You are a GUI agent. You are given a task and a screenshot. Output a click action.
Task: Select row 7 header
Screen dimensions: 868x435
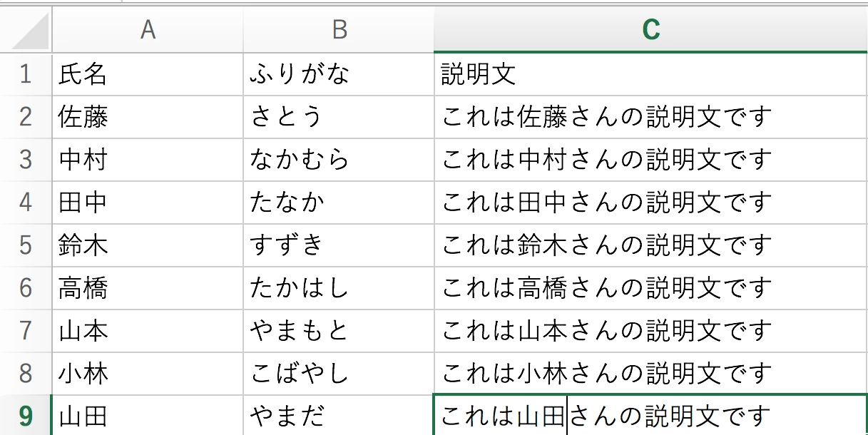pos(26,331)
